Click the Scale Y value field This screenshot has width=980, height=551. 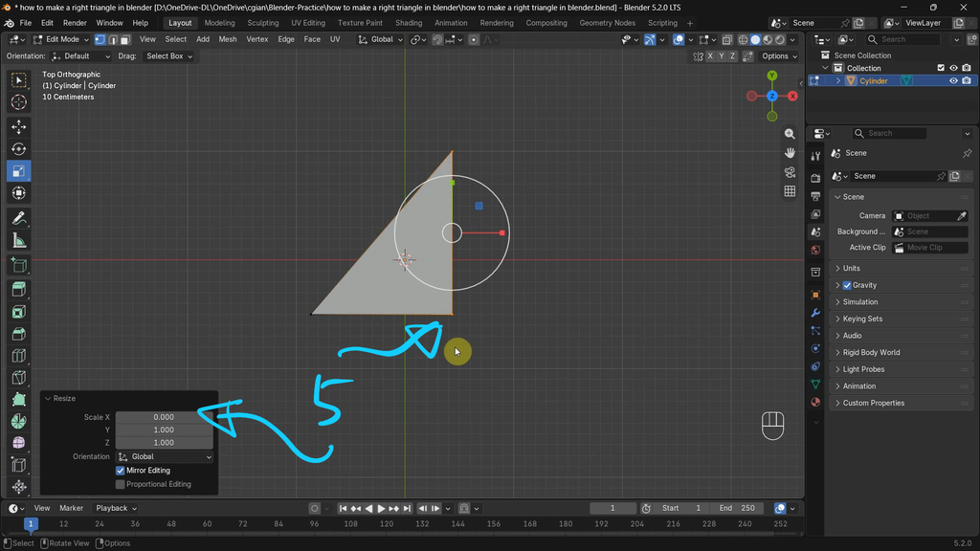(x=164, y=430)
